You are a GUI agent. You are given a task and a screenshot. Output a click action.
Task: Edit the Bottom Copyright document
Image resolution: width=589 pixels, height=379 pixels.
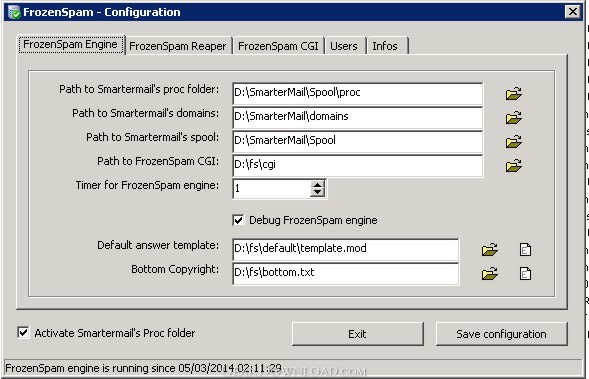525,273
